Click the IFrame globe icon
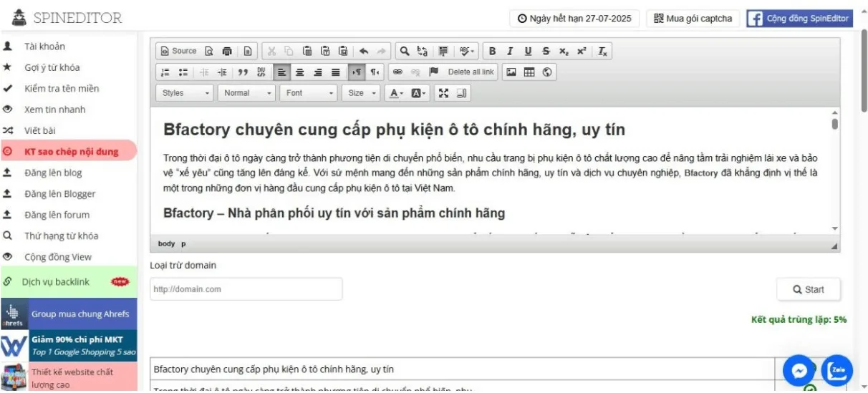 coord(547,72)
